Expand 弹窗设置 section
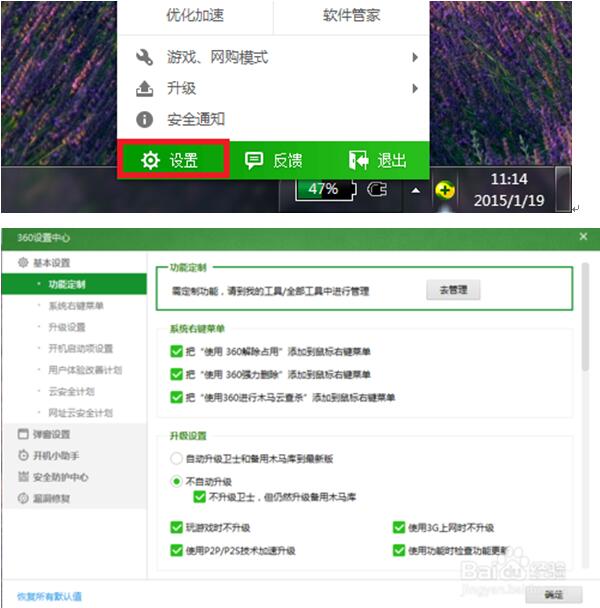Image resolution: width=600 pixels, height=608 pixels. (74, 434)
